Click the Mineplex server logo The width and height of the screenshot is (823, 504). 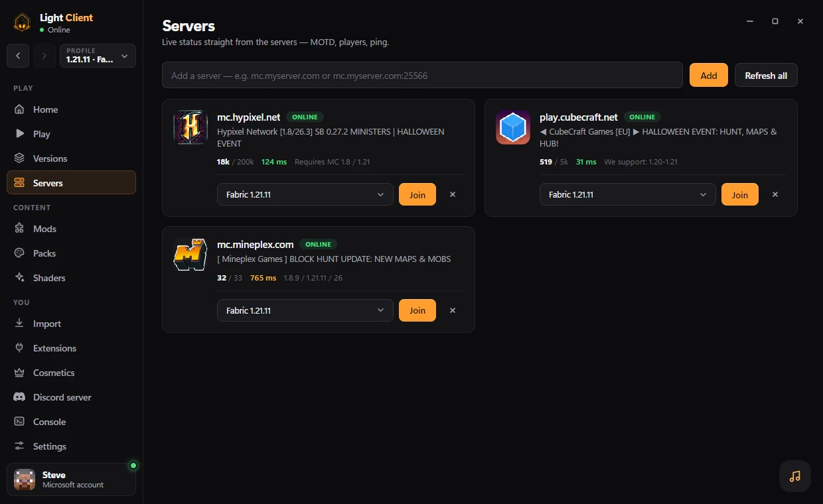point(190,255)
